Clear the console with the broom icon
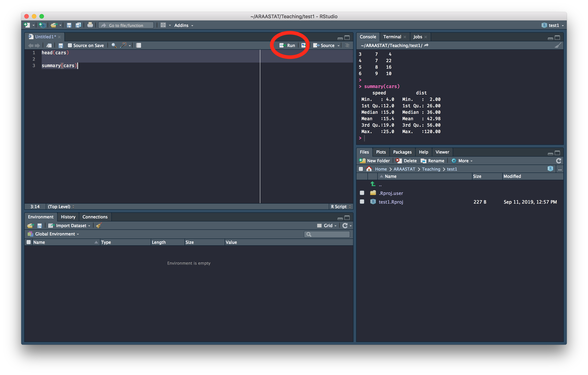 (x=558, y=46)
